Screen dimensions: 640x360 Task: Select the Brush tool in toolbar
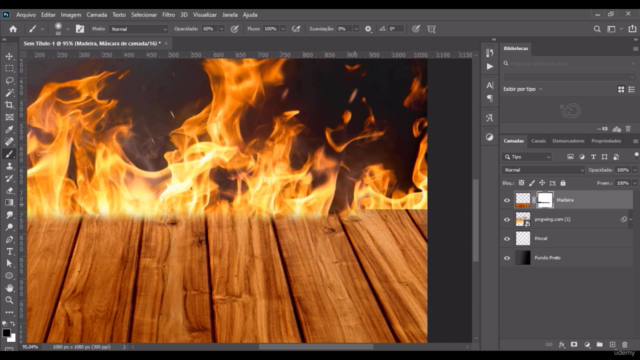pos(9,154)
